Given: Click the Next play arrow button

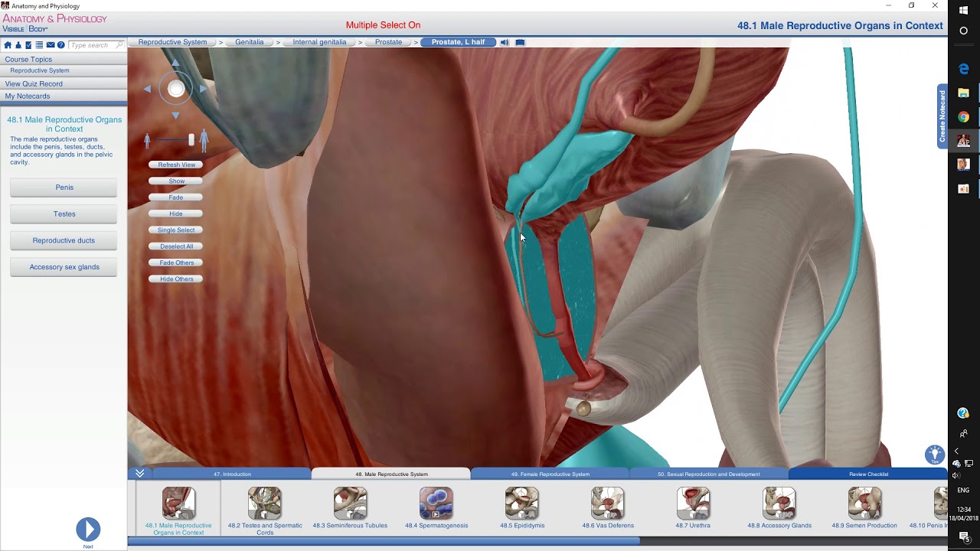Looking at the screenshot, I should (x=88, y=529).
